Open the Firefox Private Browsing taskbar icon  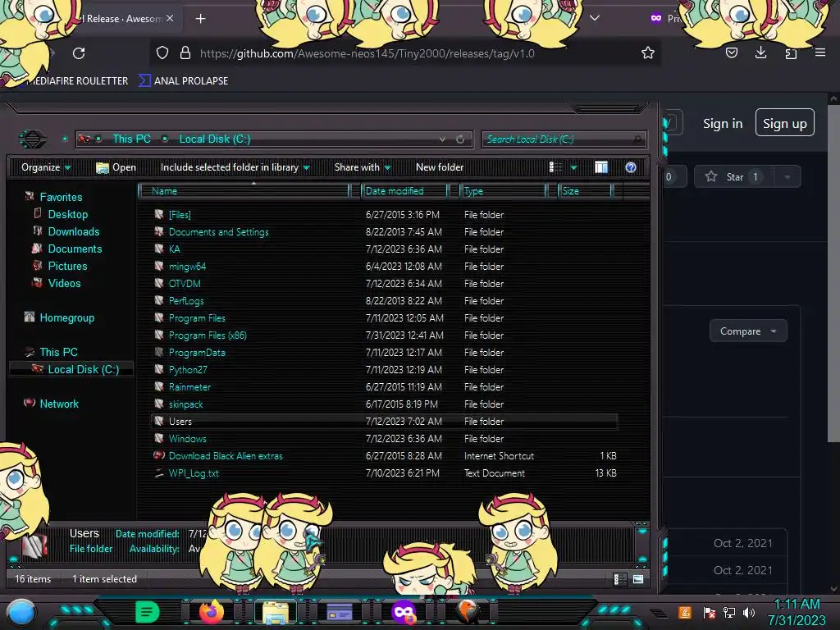click(x=404, y=612)
